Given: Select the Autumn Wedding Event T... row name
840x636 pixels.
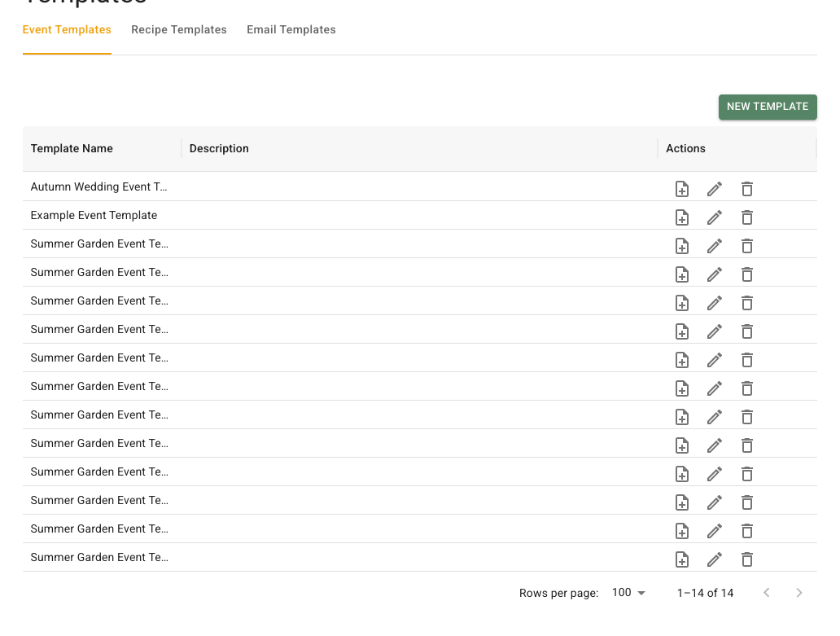Looking at the screenshot, I should click(x=98, y=186).
